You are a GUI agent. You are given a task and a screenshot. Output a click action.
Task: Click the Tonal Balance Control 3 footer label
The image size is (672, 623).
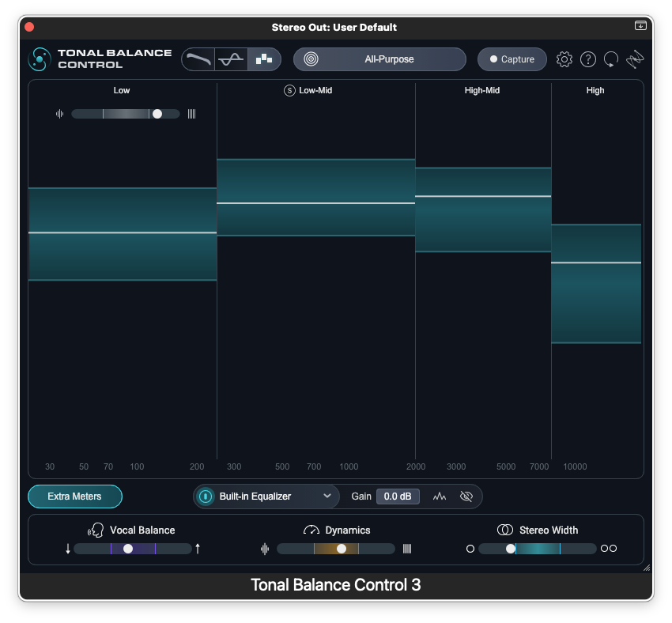335,585
